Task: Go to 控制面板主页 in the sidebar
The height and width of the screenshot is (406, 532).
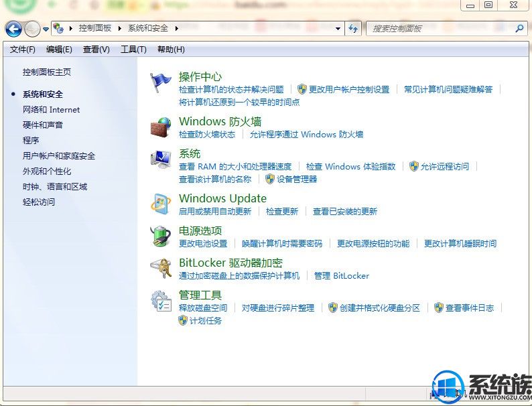Action: click(47, 72)
